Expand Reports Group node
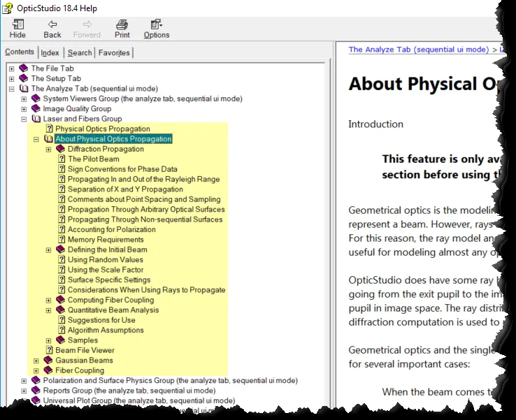Viewport: 516px width, 420px height. 24,391
